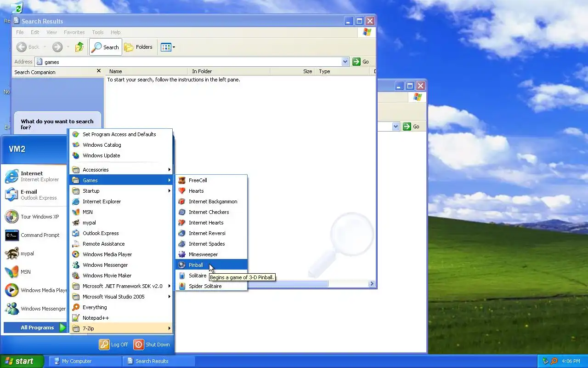Open Command Prompt from pinned list
Image resolution: width=588 pixels, height=368 pixels.
34,235
